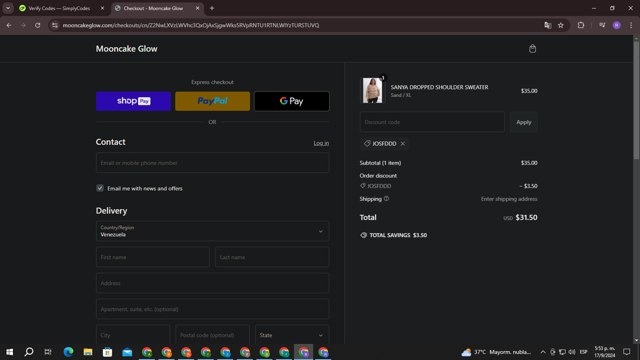The height and width of the screenshot is (360, 640).
Task: Expand the Country/Region dropdown showing Venezuela
Action: [x=212, y=231]
